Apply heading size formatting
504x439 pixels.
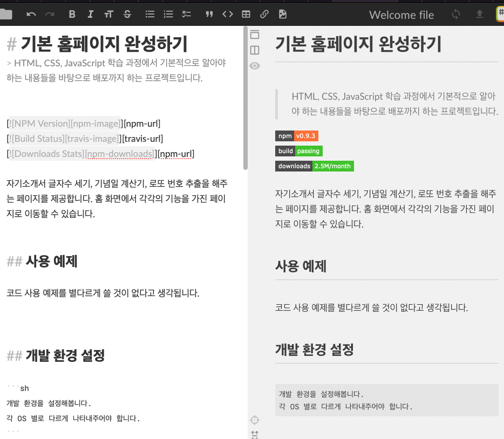coord(108,14)
